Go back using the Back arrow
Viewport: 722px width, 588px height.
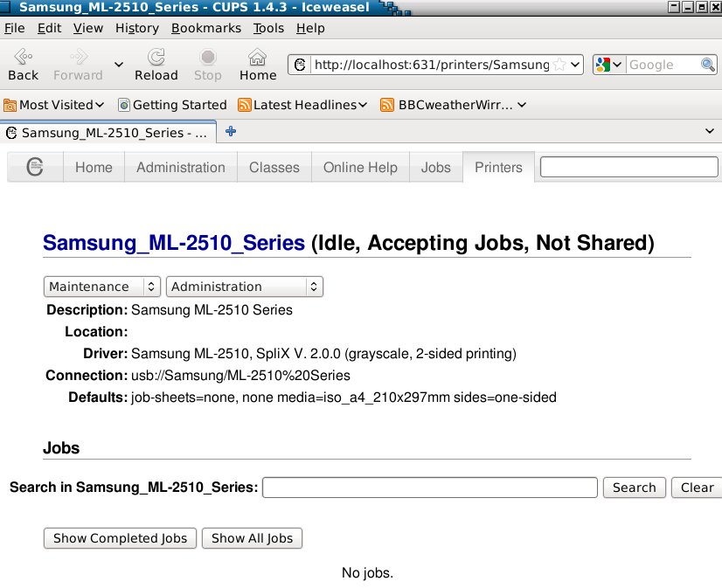point(23,65)
